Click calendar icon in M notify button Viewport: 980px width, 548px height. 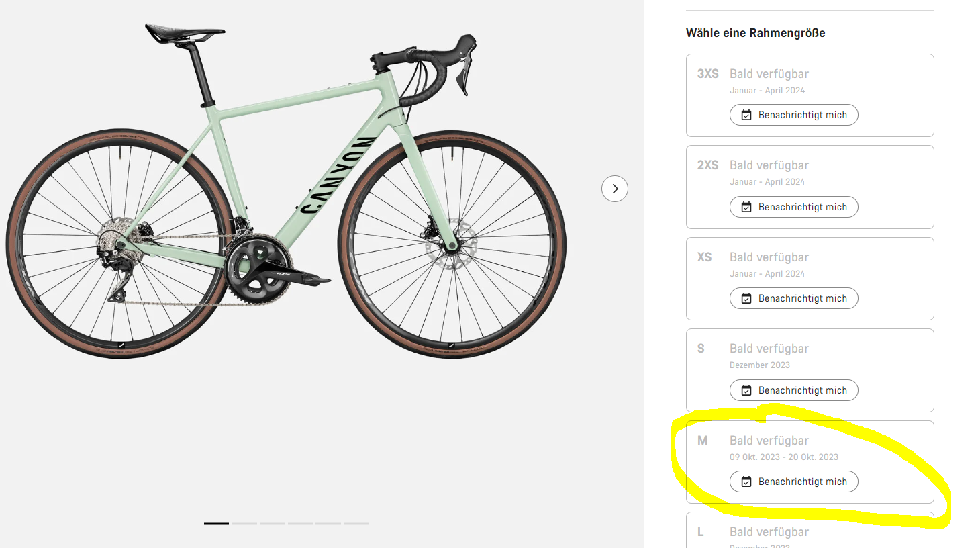click(x=746, y=482)
